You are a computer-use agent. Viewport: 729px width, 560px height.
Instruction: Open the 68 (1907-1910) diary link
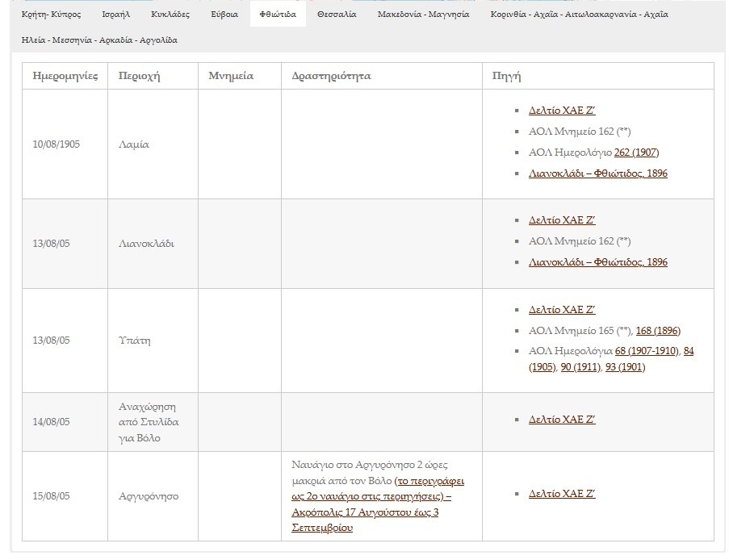[647, 350]
